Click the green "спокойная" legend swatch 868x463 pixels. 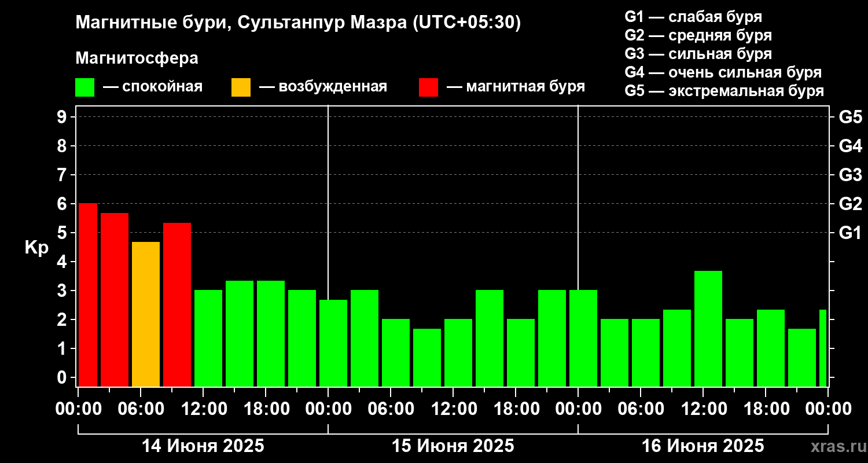(85, 87)
